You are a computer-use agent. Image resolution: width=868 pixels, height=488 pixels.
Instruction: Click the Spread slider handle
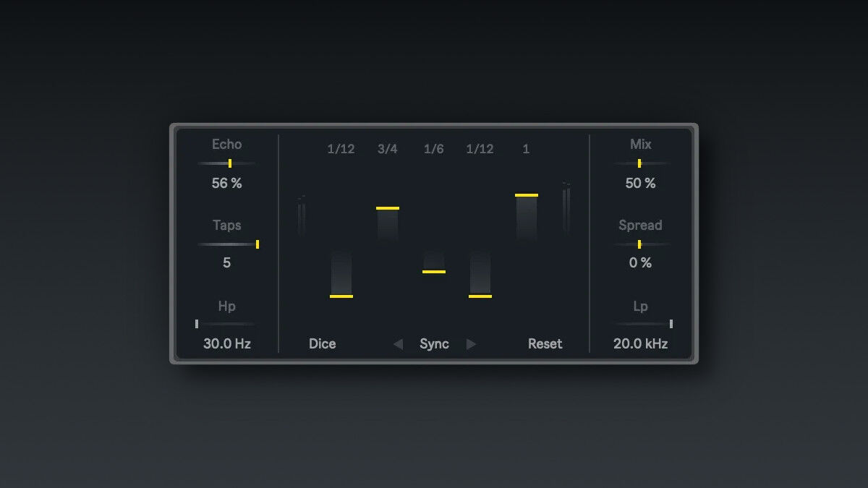click(x=639, y=244)
